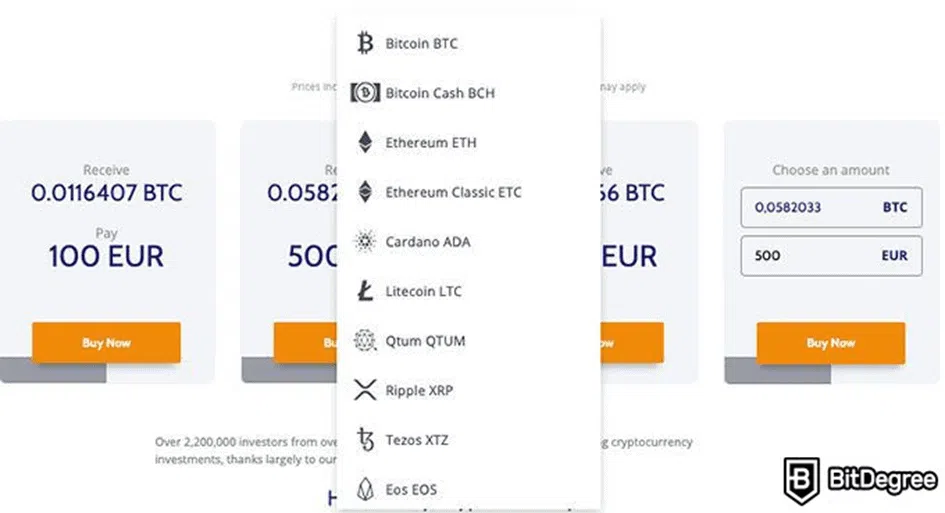945x513 pixels.
Task: Click the Litecoin LTC icon
Action: tap(365, 291)
